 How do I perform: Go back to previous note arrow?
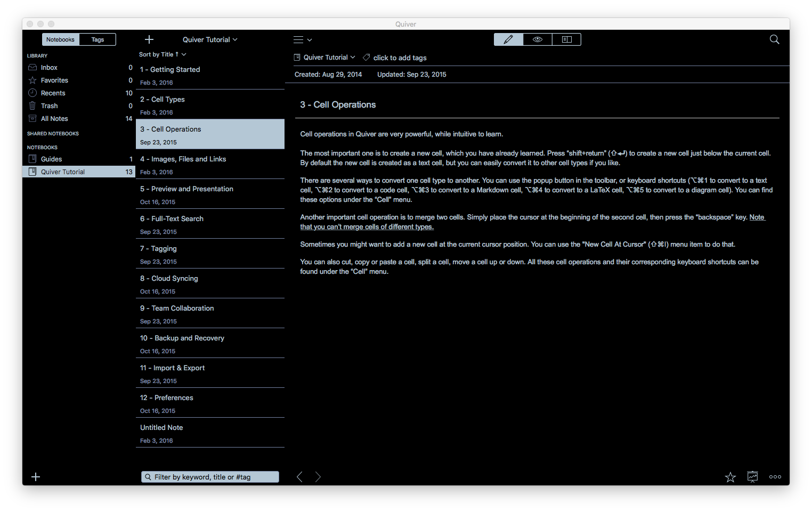tap(300, 477)
